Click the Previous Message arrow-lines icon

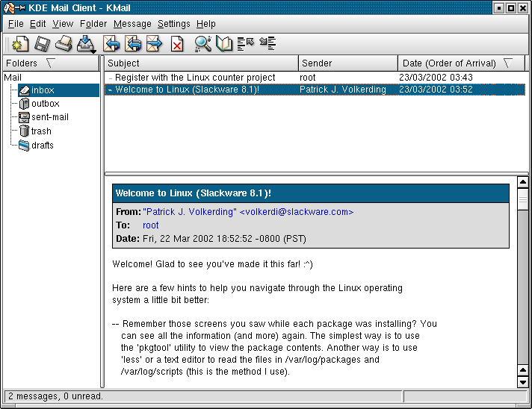click(245, 44)
